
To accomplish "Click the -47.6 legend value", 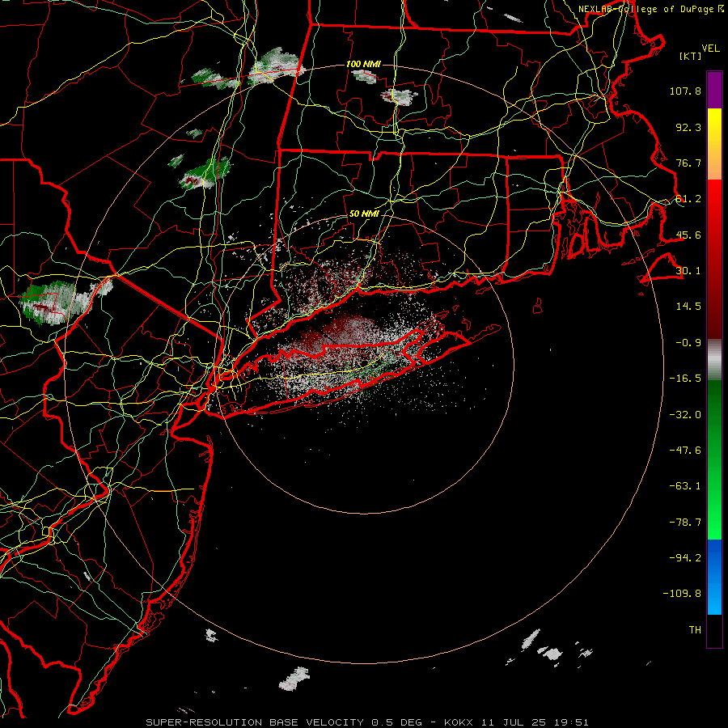I will click(685, 451).
